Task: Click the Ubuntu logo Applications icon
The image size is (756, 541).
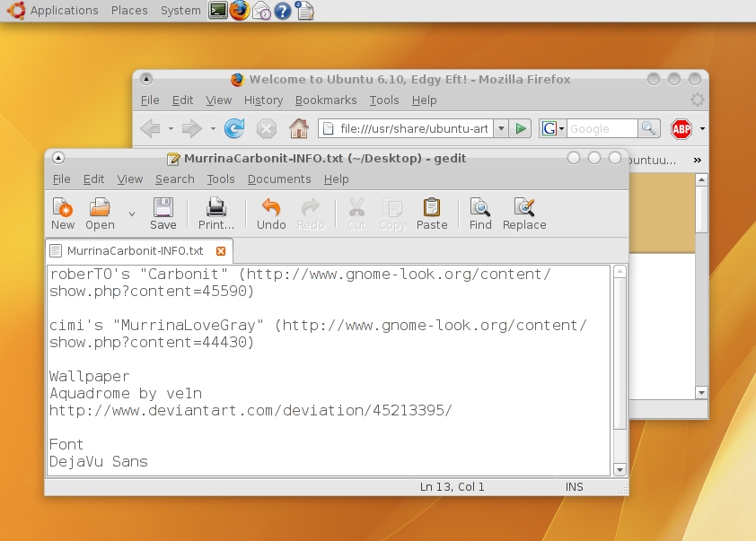Action: pos(16,10)
